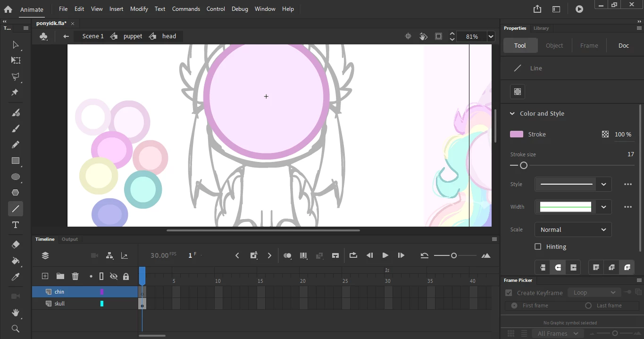Toggle clip content outside stage
644x339 pixels.
coord(439,36)
